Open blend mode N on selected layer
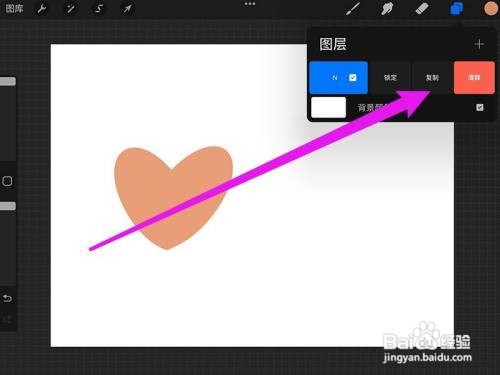 click(x=335, y=78)
